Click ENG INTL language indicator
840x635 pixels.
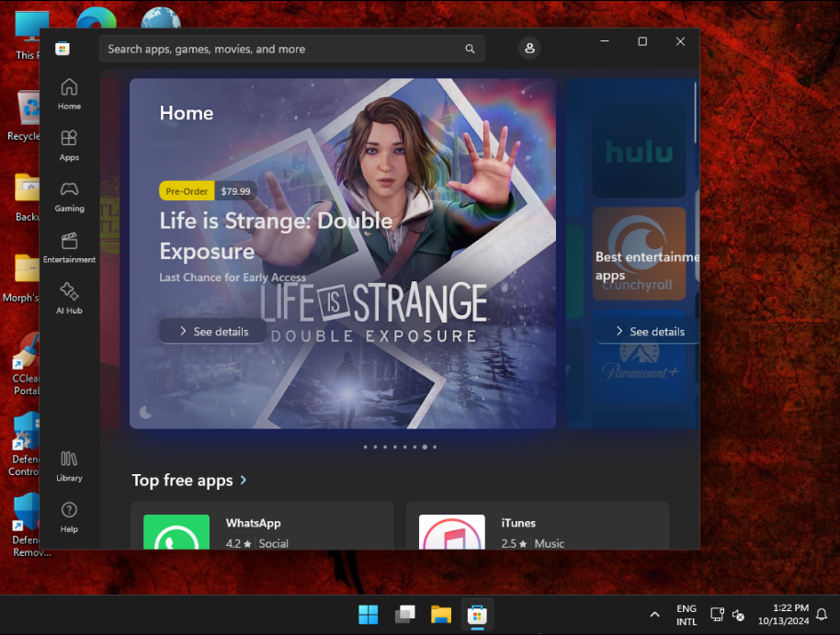[687, 615]
